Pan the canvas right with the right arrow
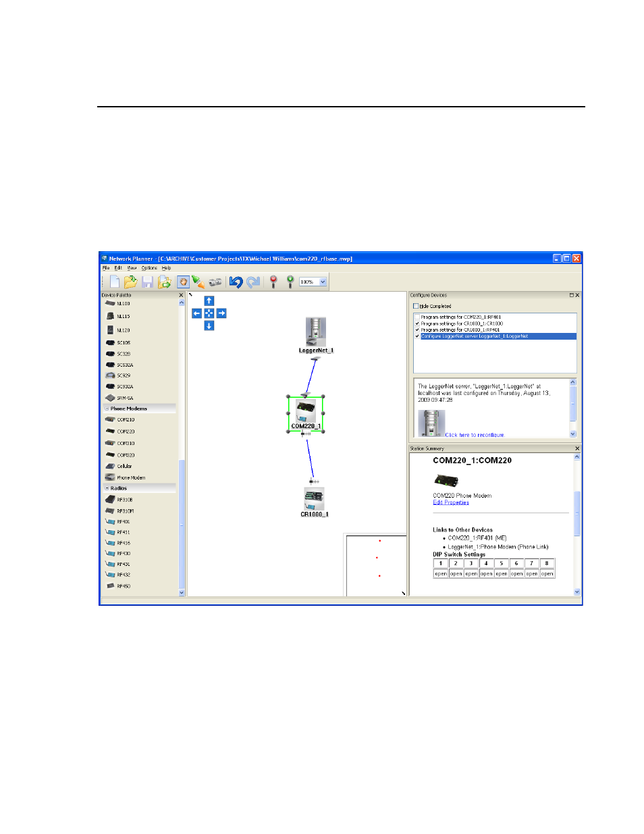 [221, 313]
